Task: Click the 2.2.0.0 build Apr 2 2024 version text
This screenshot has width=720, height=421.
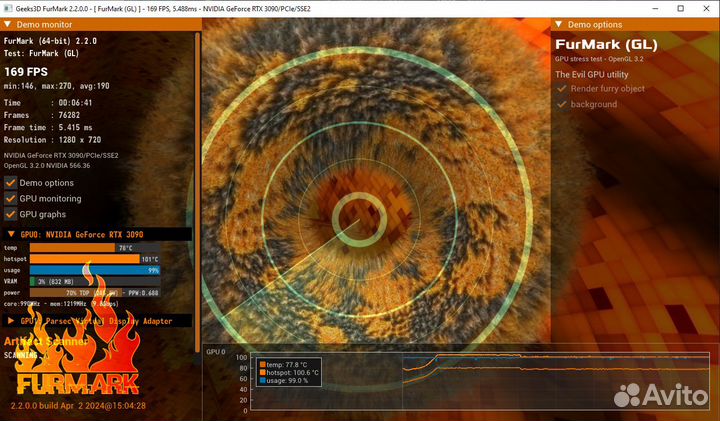Action: point(78,406)
